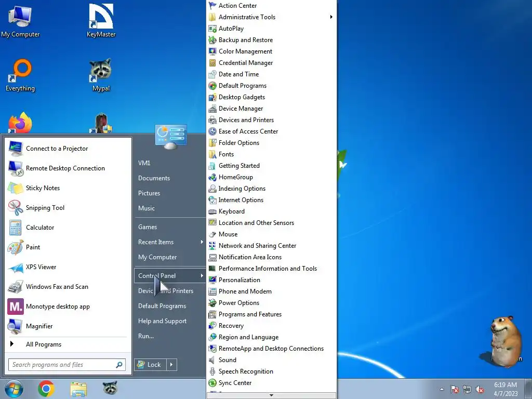
Task: Open Sync Center
Action: click(271, 383)
